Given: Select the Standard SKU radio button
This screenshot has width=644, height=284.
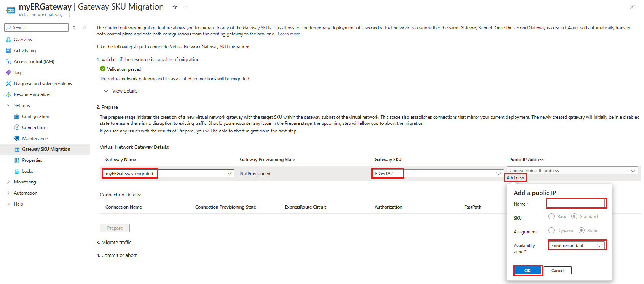Looking at the screenshot, I should click(x=574, y=217).
